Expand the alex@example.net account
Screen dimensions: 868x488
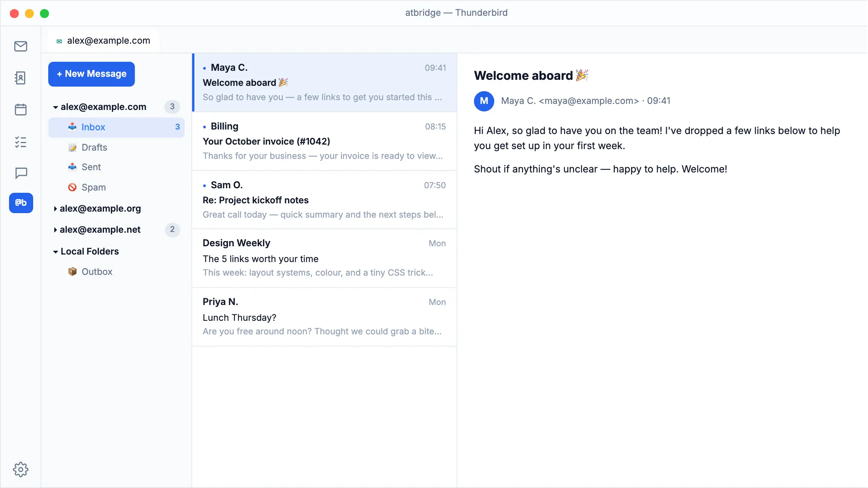55,230
